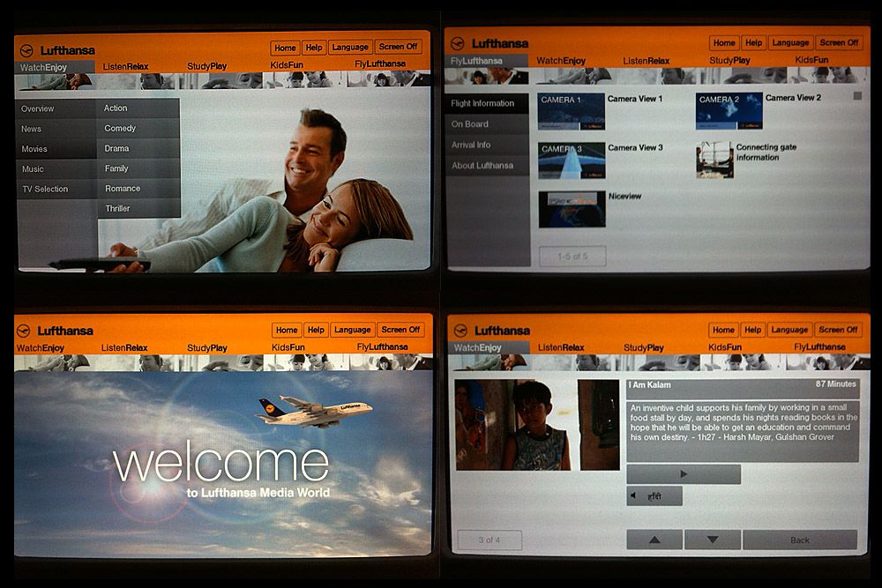Image resolution: width=882 pixels, height=588 pixels.
Task: Choose the Romance movie genre
Action: (x=139, y=189)
